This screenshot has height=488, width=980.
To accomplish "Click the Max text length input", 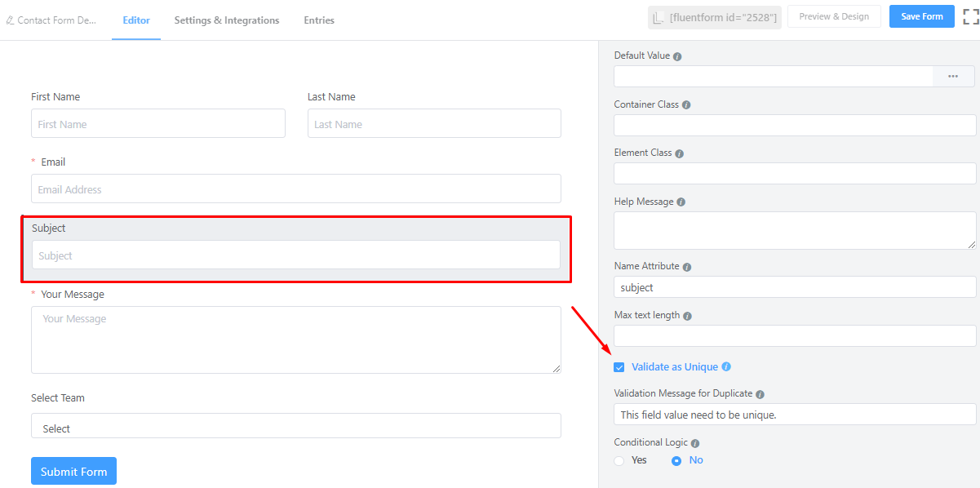I will pos(795,336).
